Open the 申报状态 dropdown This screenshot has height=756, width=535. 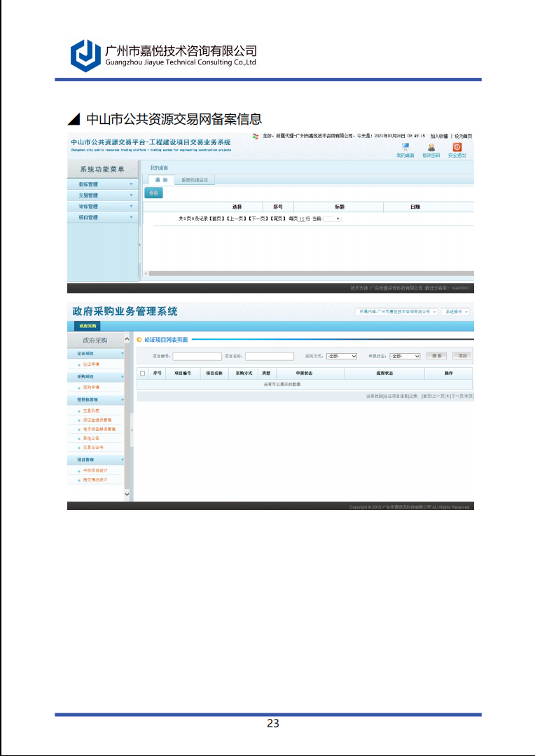(405, 357)
